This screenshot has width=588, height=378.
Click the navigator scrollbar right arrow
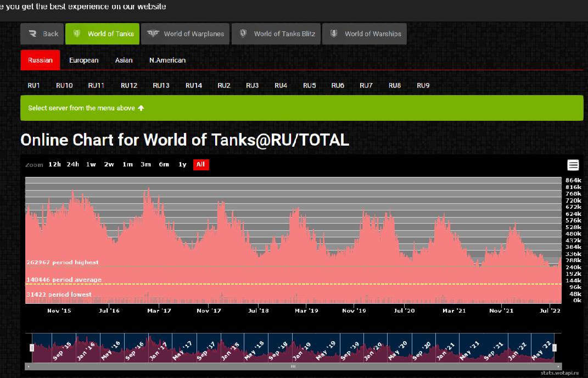pos(558,366)
